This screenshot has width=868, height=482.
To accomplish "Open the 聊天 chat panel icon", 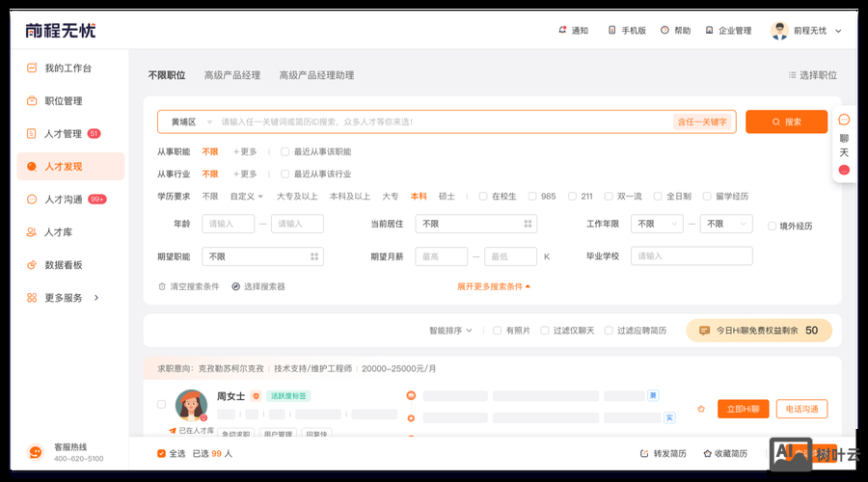I will [x=844, y=120].
